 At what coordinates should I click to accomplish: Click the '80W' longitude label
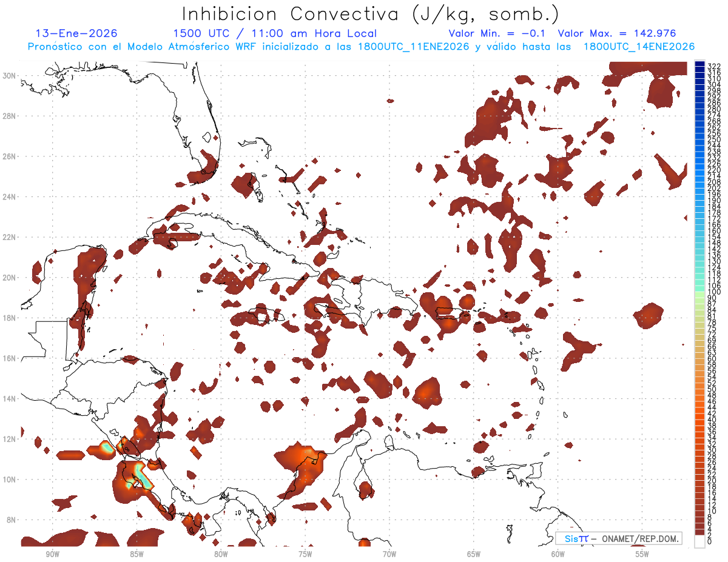tap(221, 554)
